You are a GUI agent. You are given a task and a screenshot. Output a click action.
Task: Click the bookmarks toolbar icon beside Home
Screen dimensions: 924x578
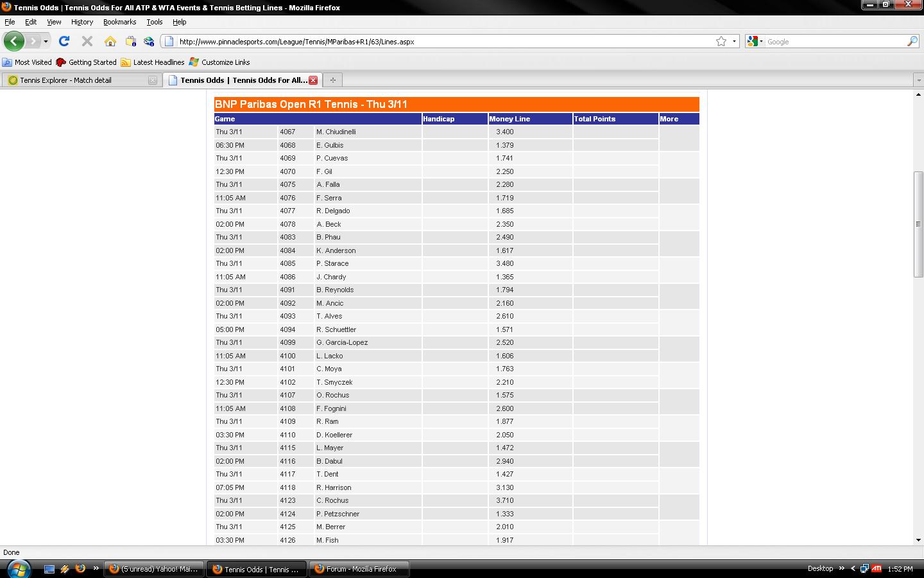click(130, 41)
